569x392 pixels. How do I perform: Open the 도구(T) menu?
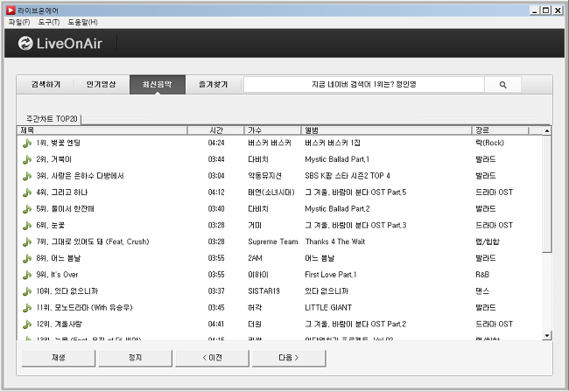tap(49, 23)
